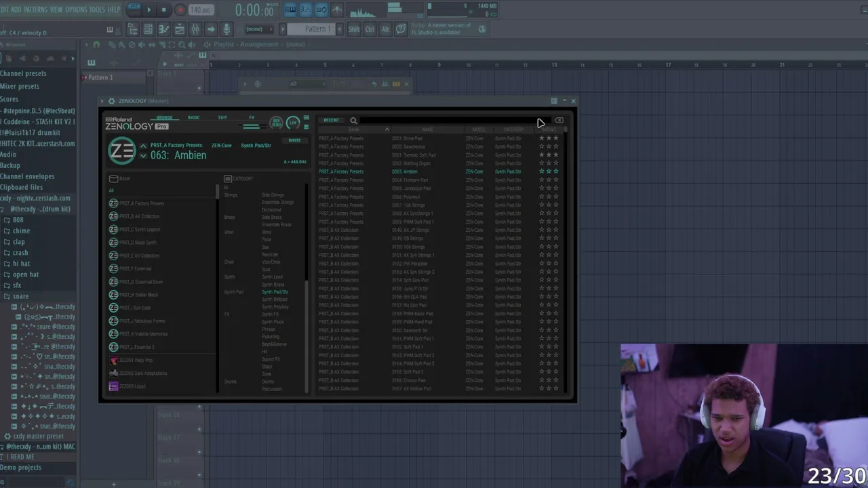Open the TOOLS menu

(98, 9)
